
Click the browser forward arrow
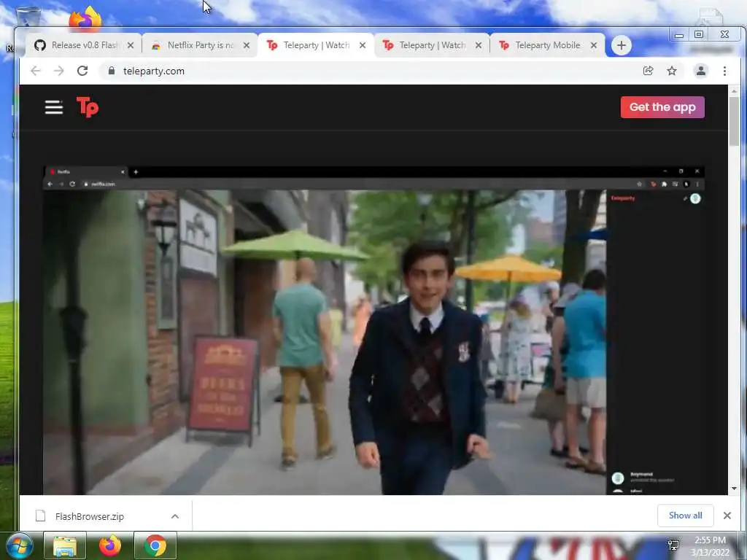click(x=58, y=71)
